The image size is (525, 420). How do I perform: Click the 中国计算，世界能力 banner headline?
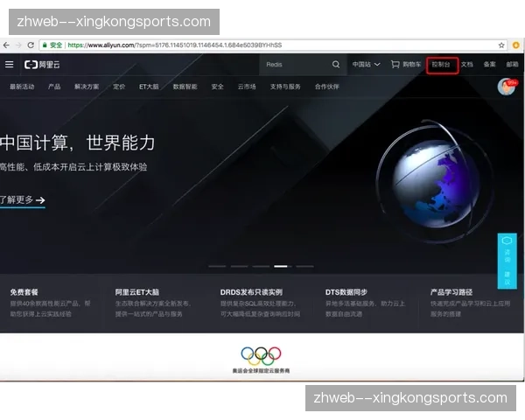77,143
